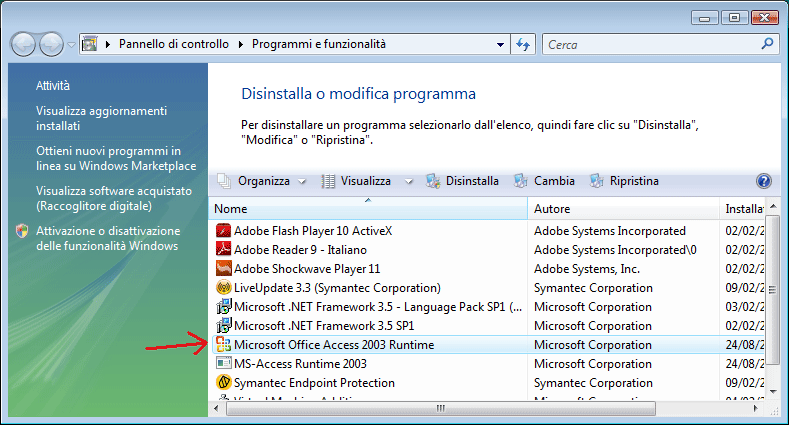Click the Adobe Shockwave Player 11 icon

224,269
